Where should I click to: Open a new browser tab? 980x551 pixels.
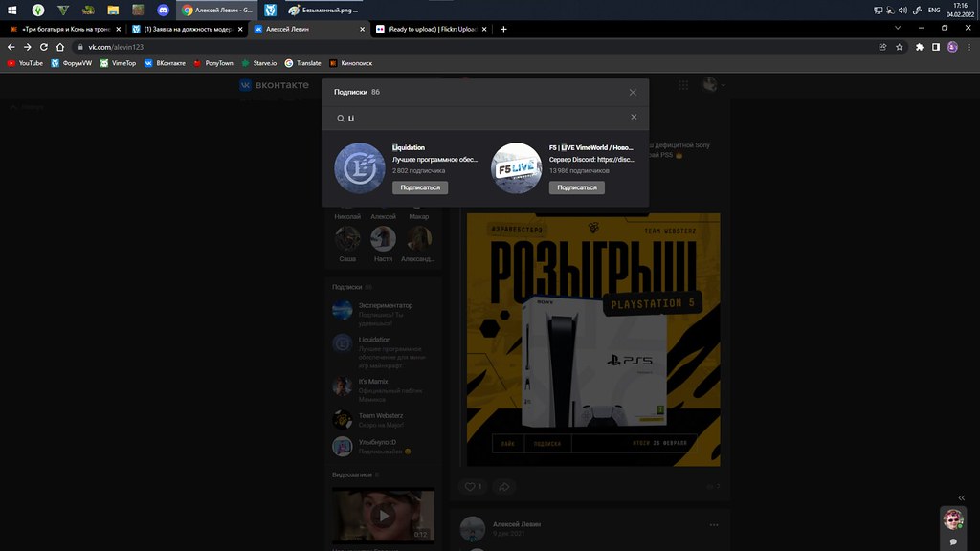504,29
